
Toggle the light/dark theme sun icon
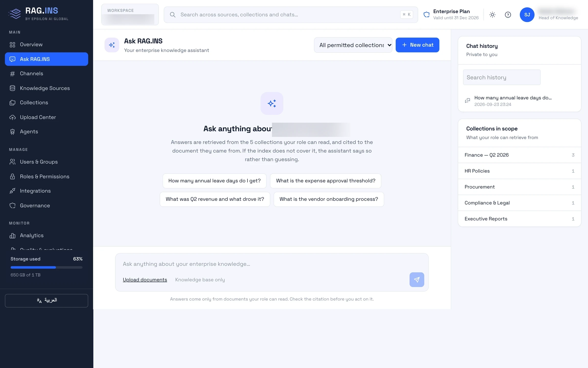(x=492, y=15)
